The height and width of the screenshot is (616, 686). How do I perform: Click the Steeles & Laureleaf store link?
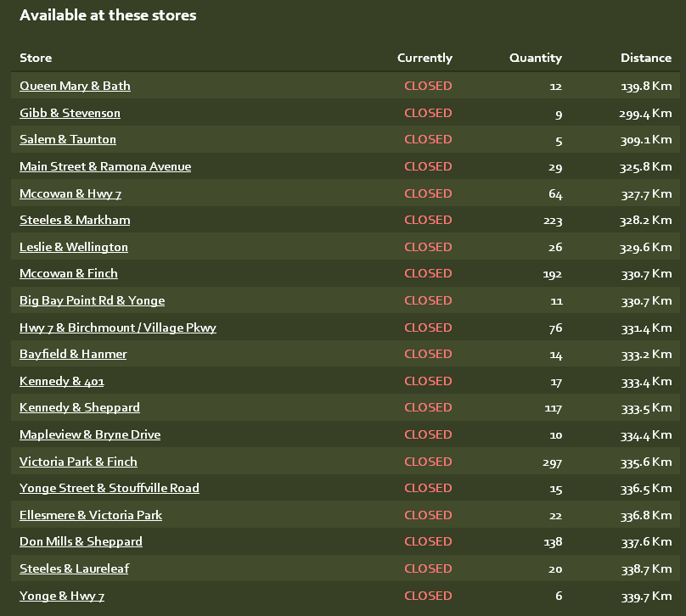coord(74,568)
